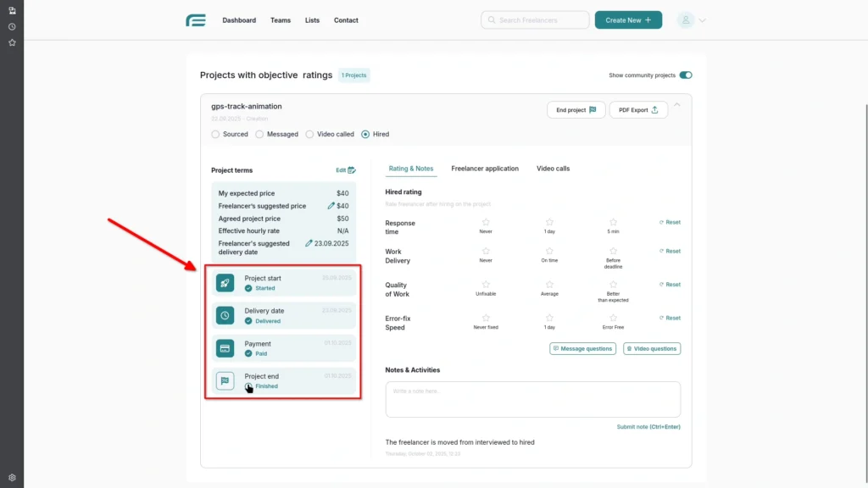868x488 pixels.
Task: Click the Search Freelancers input field
Action: click(x=535, y=20)
